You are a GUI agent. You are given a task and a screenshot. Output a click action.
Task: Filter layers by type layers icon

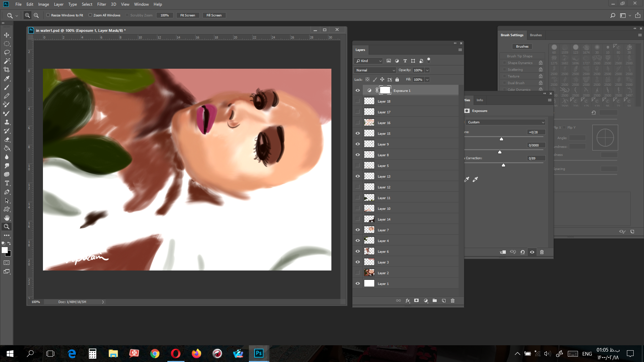pyautogui.click(x=405, y=61)
